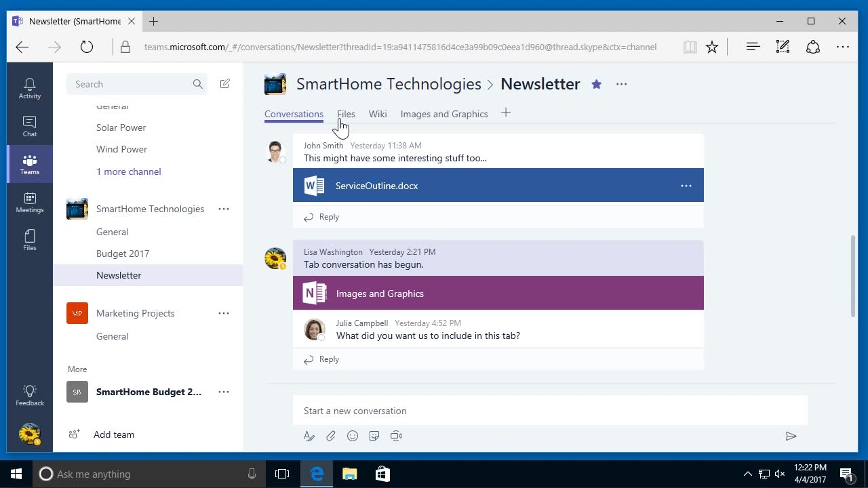Open the Windows Start menu
The image size is (868, 488).
(x=16, y=474)
